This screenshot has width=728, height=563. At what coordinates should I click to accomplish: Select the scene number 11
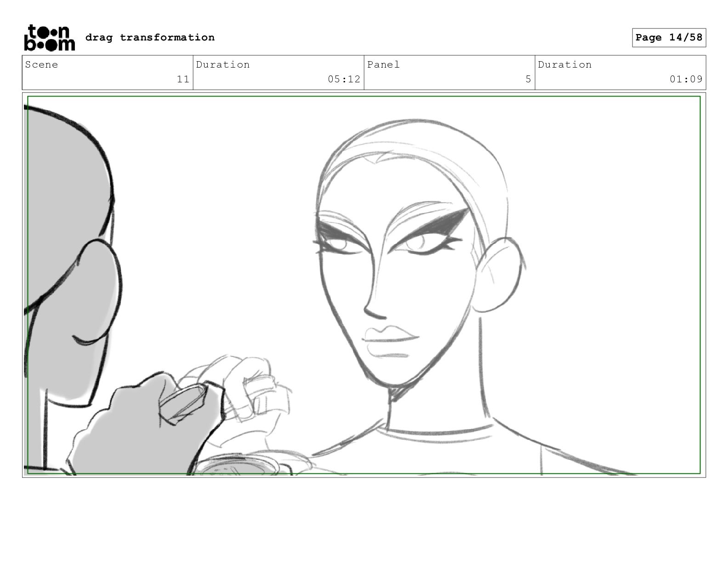pos(183,79)
